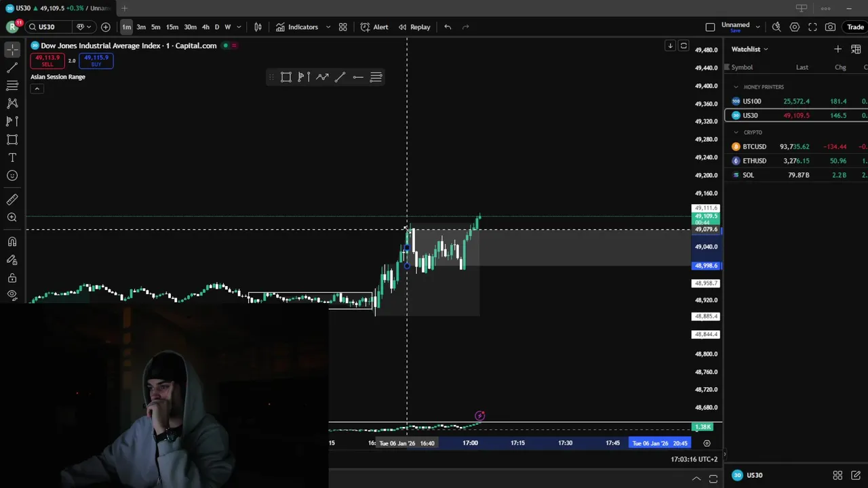This screenshot has height=488, width=868.
Task: Start bar Replay mode
Action: (414, 27)
